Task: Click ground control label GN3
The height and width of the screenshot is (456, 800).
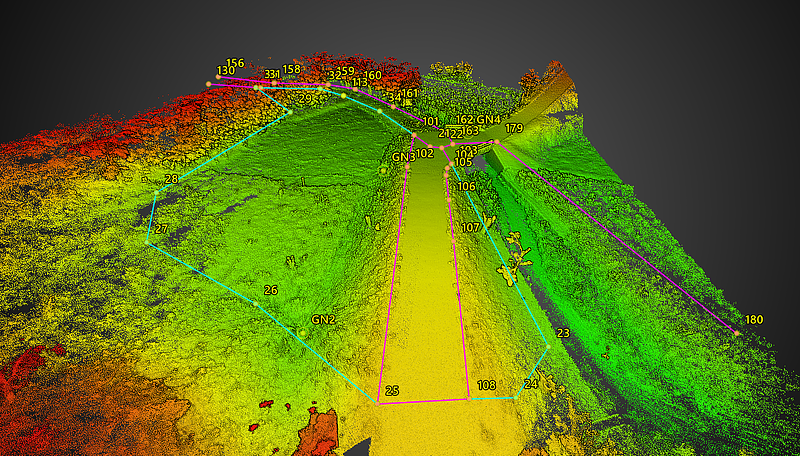Action: click(404, 157)
